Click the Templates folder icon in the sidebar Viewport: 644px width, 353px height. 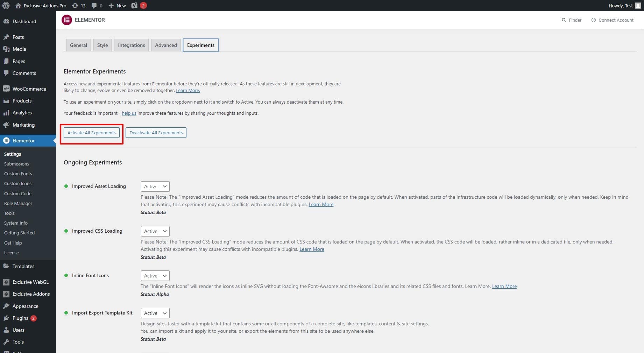coord(6,266)
